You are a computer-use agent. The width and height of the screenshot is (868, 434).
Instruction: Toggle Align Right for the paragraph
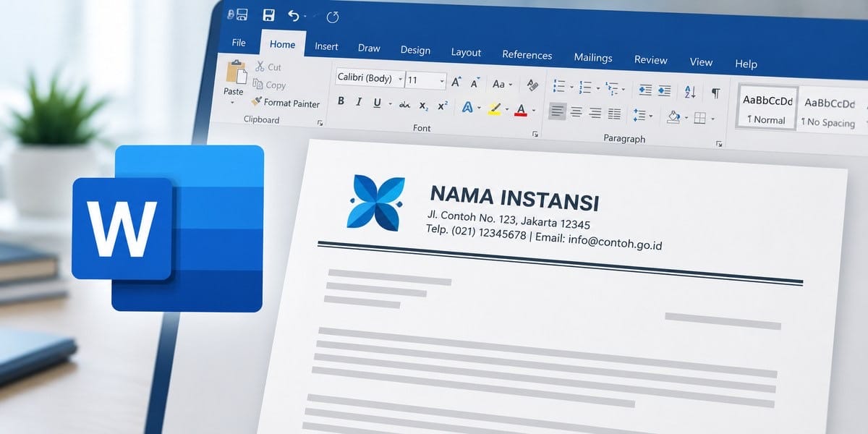tap(595, 113)
